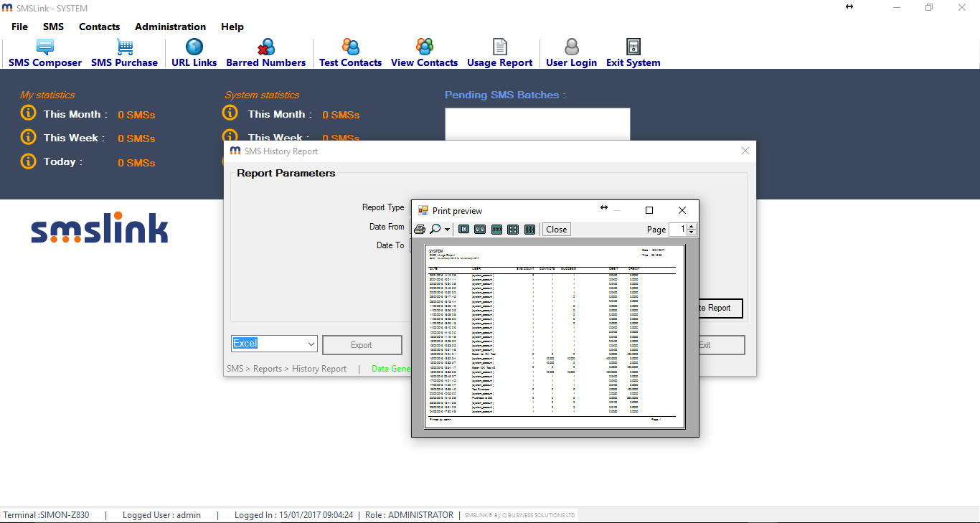
Task: Switch Print preview to two-page layout
Action: tap(480, 230)
